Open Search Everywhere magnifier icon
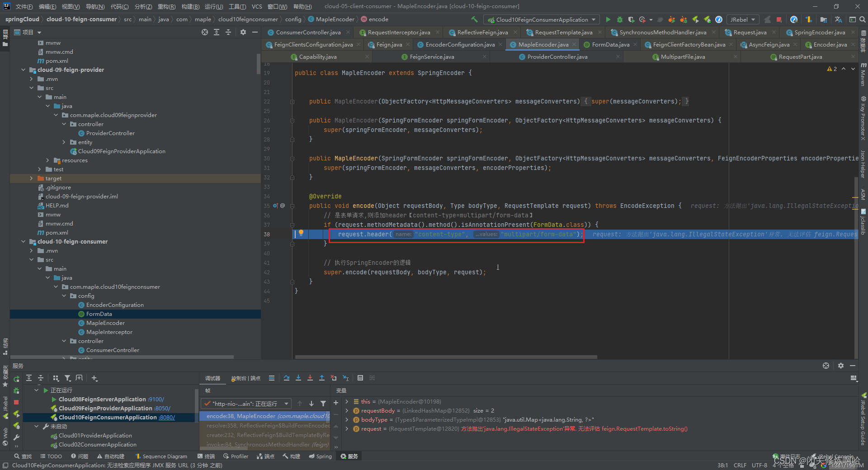This screenshot has height=470, width=868. coord(862,19)
